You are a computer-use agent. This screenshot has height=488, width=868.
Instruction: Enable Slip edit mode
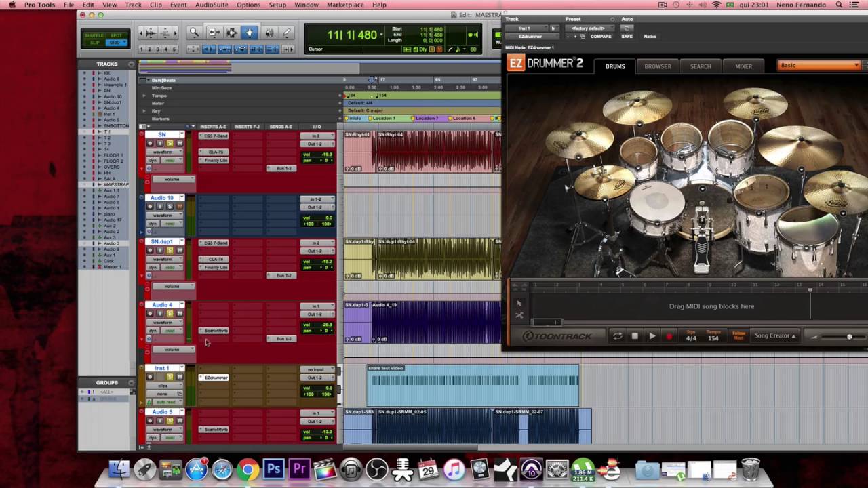click(94, 43)
